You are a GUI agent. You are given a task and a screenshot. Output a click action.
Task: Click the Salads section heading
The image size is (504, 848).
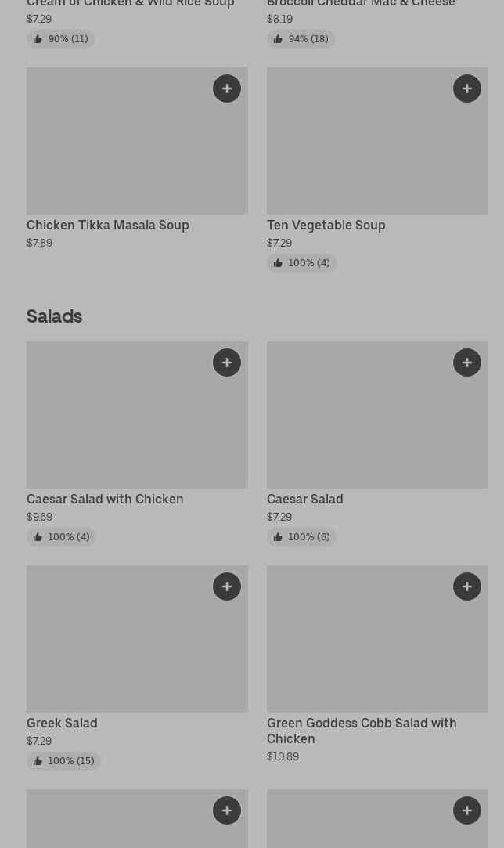[x=54, y=316]
